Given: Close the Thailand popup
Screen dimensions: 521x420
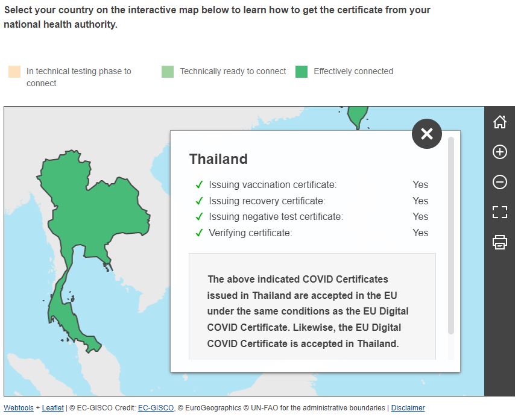Looking at the screenshot, I should [x=427, y=134].
